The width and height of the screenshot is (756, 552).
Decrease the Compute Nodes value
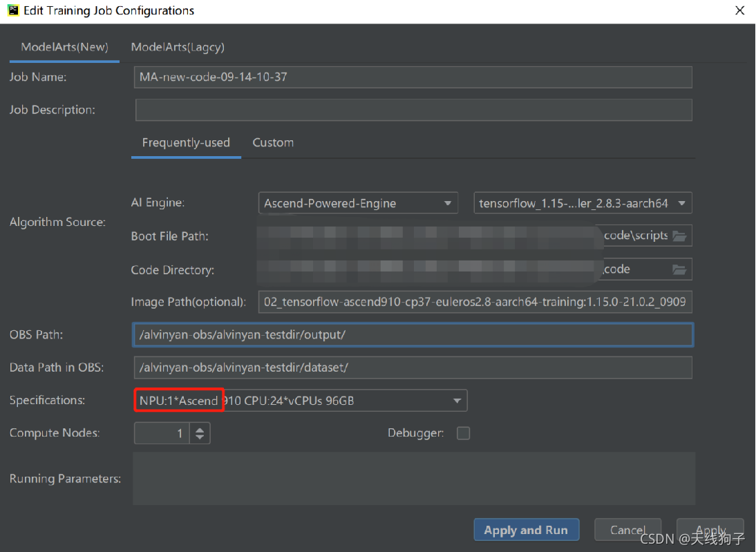(200, 438)
